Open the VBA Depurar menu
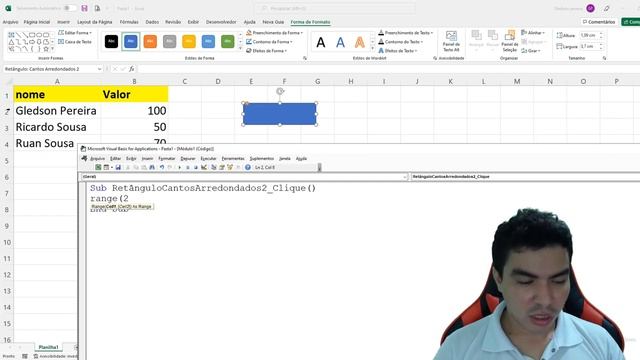The width and height of the screenshot is (640, 360). tap(188, 158)
